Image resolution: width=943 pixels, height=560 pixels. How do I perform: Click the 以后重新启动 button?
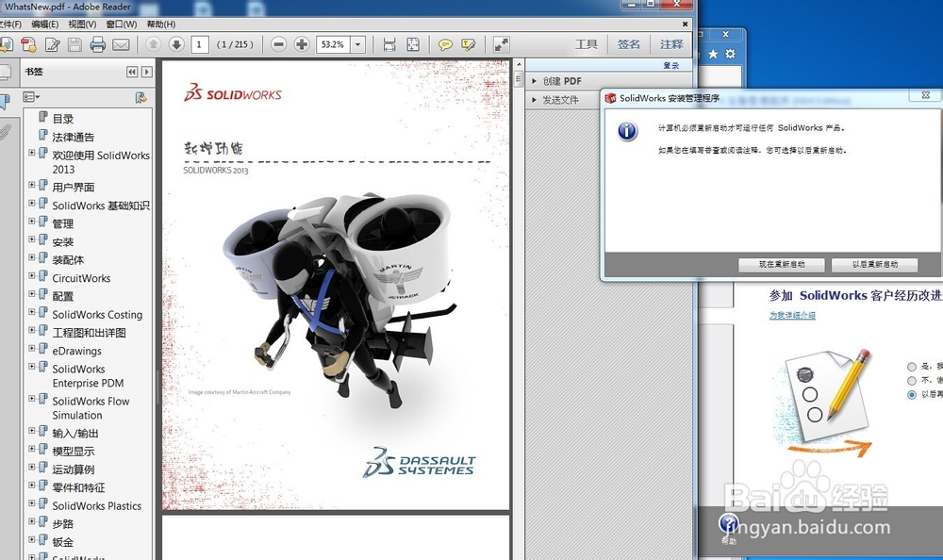click(875, 264)
